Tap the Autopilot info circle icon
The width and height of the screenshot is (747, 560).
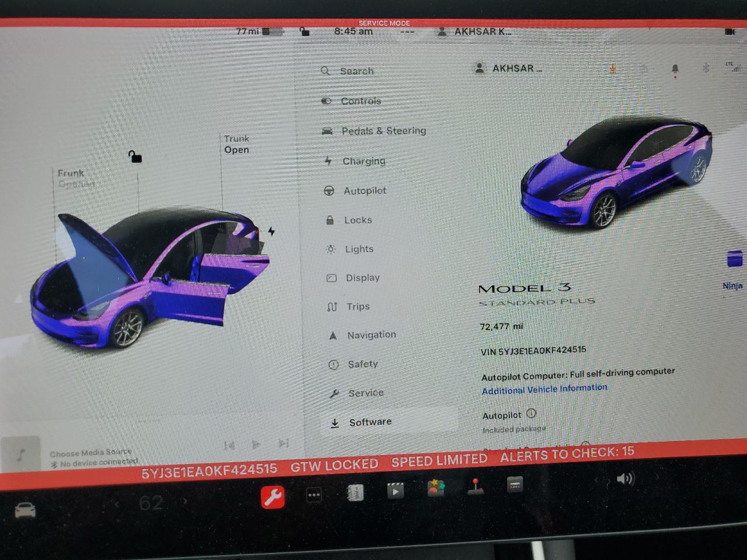pyautogui.click(x=531, y=413)
